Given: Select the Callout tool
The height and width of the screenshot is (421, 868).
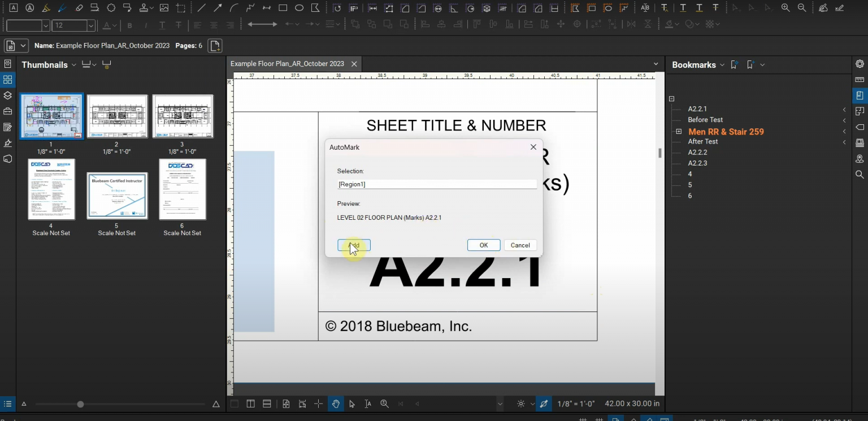Looking at the screenshot, I should click(127, 8).
